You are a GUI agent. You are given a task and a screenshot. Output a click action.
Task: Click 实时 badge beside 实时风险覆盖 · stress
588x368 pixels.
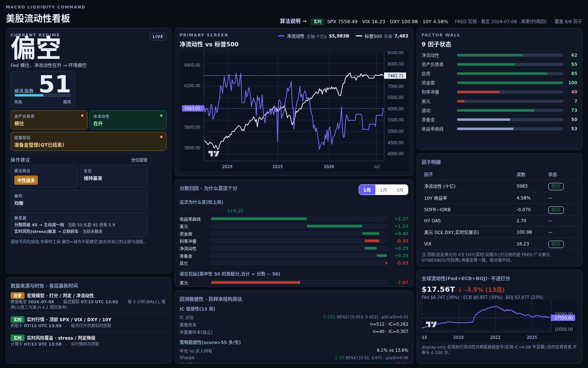pos(18,338)
